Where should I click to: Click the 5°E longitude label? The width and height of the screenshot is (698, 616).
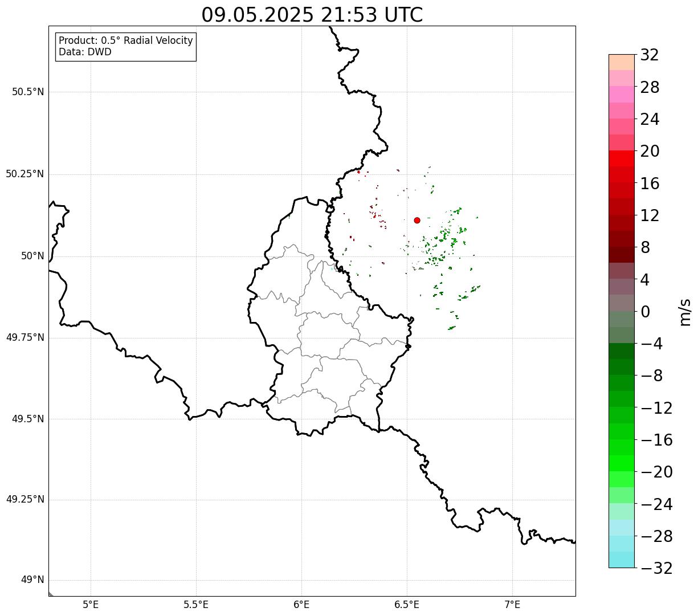[x=91, y=605]
